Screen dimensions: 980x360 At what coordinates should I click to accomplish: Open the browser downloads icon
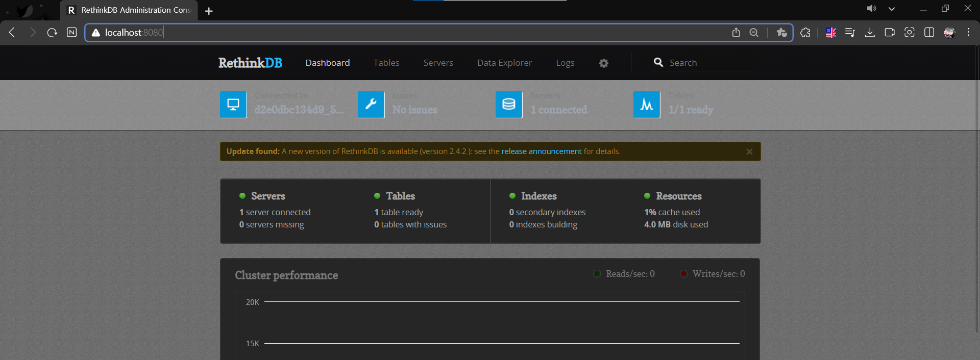click(870, 33)
